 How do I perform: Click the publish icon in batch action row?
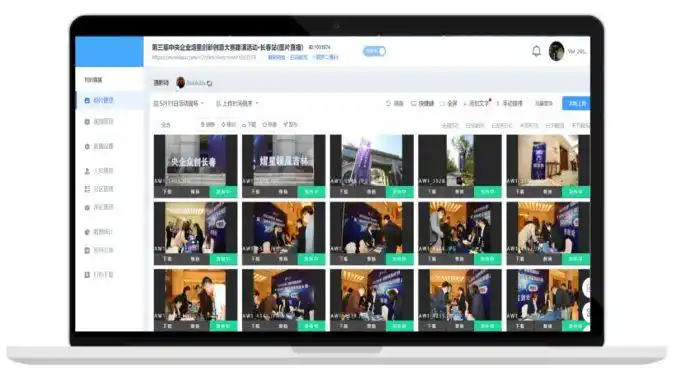point(285,124)
